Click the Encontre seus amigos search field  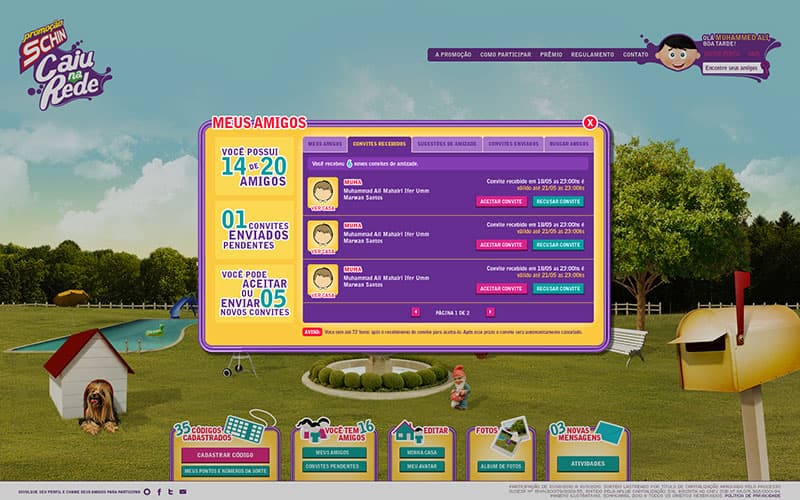click(730, 68)
